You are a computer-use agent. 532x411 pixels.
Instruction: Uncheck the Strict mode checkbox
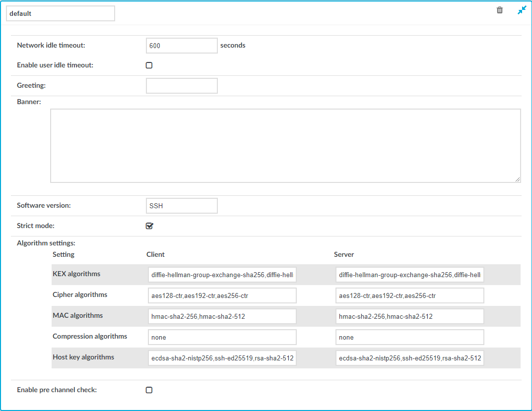[149, 226]
